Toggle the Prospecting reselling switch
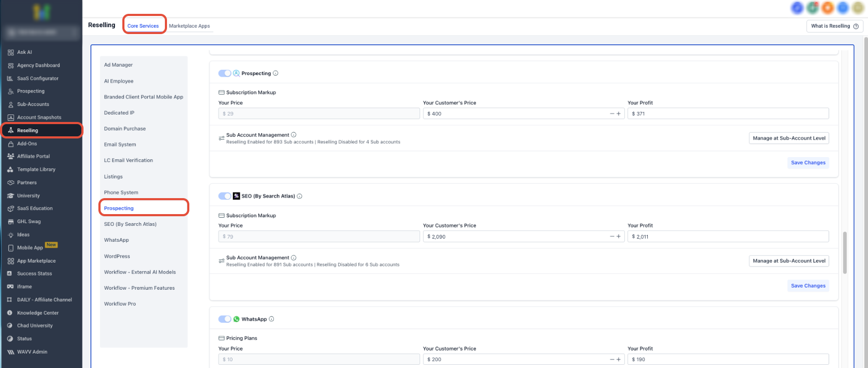Viewport: 868px width, 368px height. tap(225, 73)
